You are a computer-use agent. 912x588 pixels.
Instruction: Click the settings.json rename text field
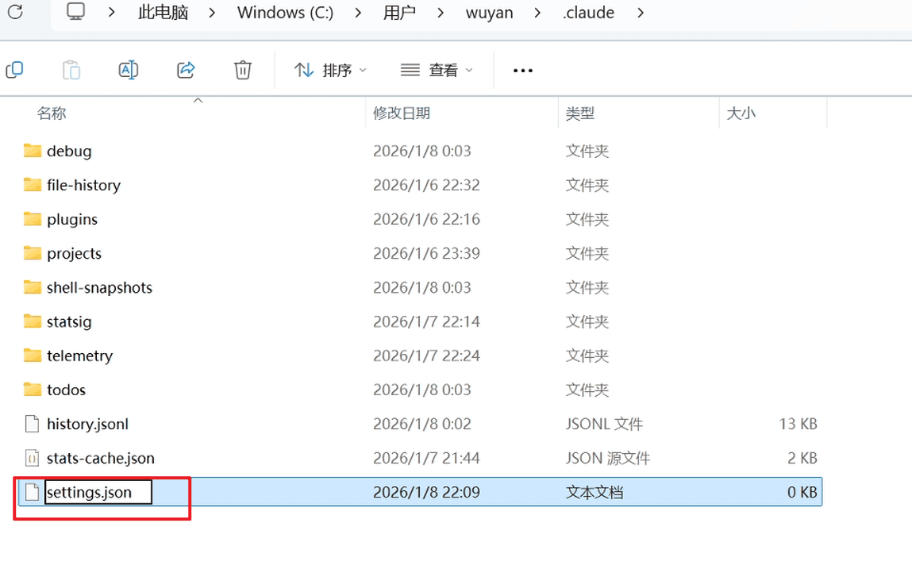[98, 493]
